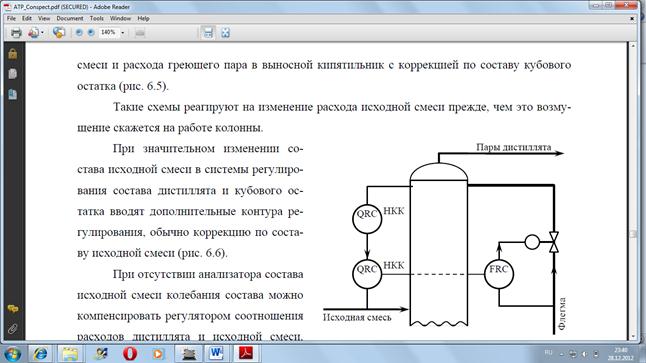Click the Windows Start button
Viewport: 646px width, 363px height.
tap(12, 354)
